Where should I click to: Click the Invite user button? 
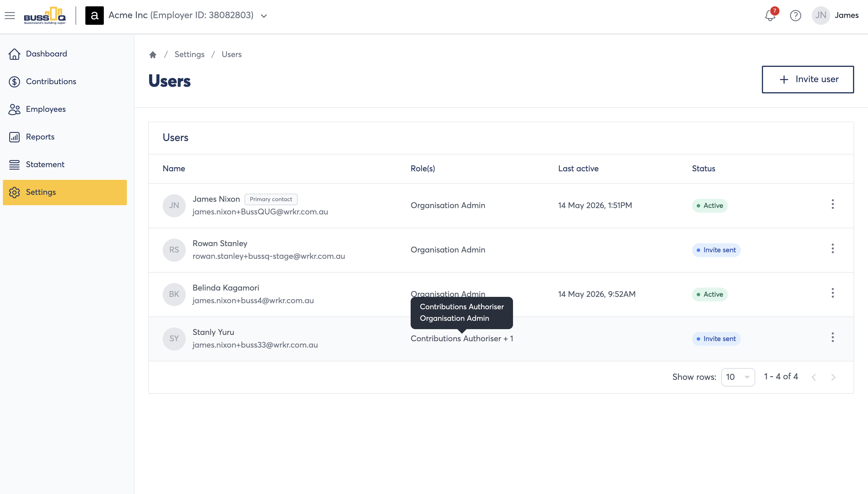point(807,79)
